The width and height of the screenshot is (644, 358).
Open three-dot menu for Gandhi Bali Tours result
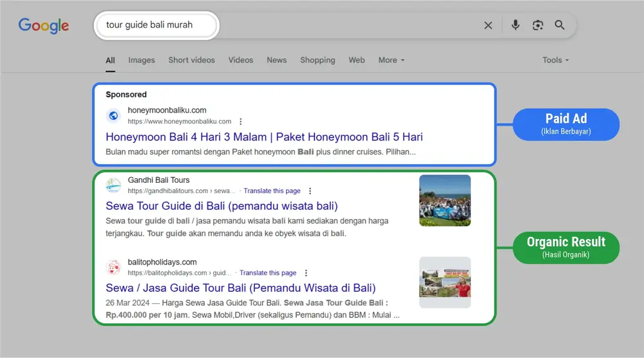pyautogui.click(x=310, y=191)
